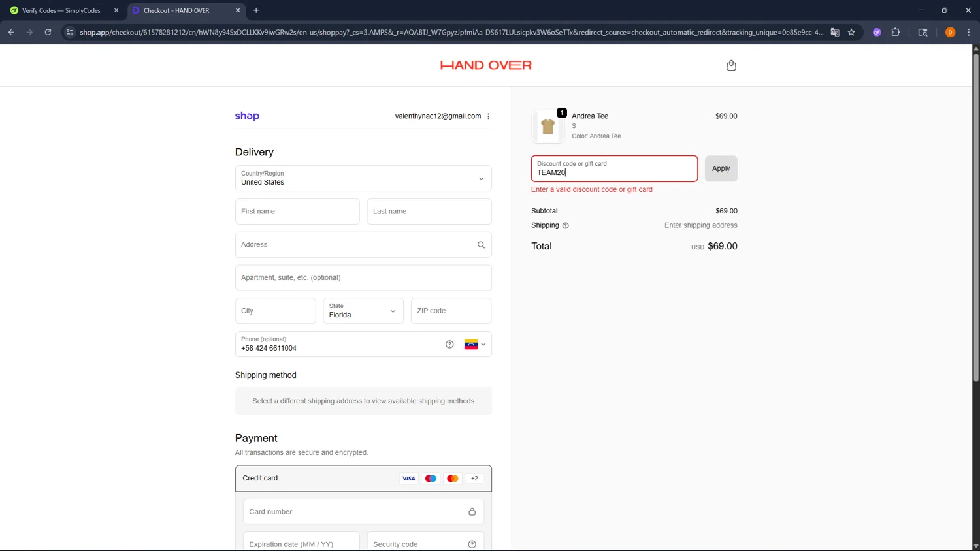Open the phone country flag selector
980x551 pixels.
coord(475,345)
